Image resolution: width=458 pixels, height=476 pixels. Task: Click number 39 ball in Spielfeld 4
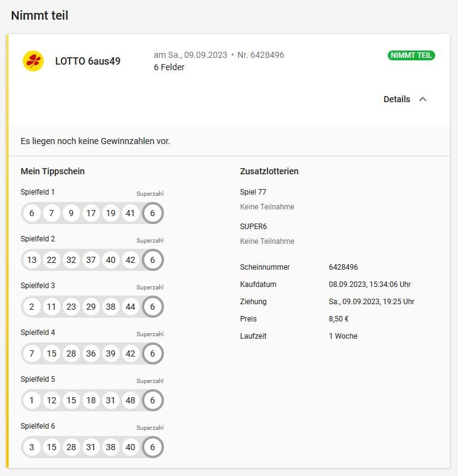coord(110,353)
